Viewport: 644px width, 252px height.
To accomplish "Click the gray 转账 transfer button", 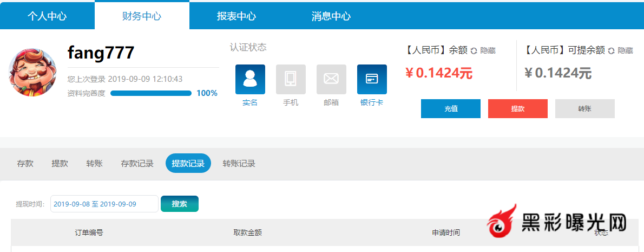I will click(x=584, y=108).
